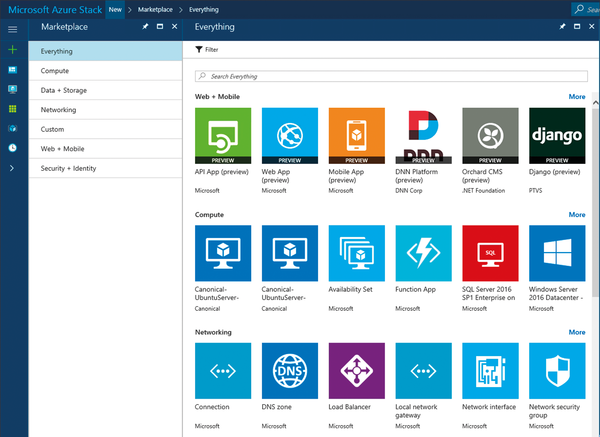The image size is (600, 437).
Task: Select the Security + Identity category
Action: [105, 168]
